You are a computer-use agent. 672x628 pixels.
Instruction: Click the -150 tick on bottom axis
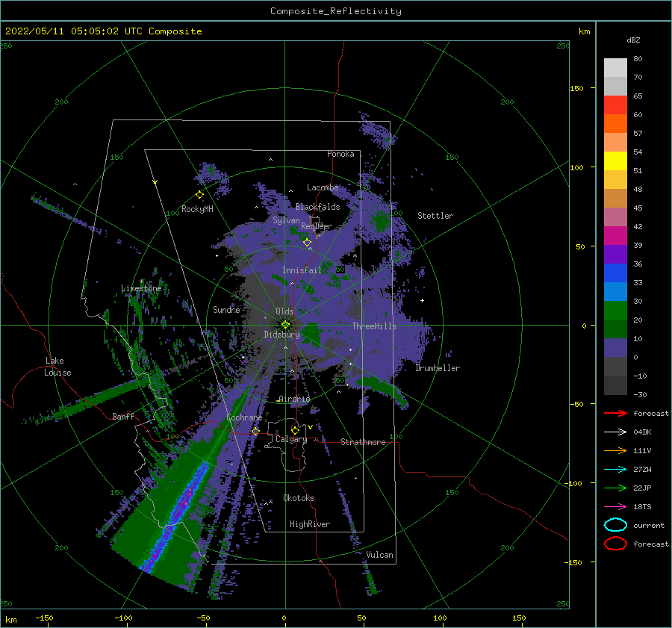pos(44,618)
